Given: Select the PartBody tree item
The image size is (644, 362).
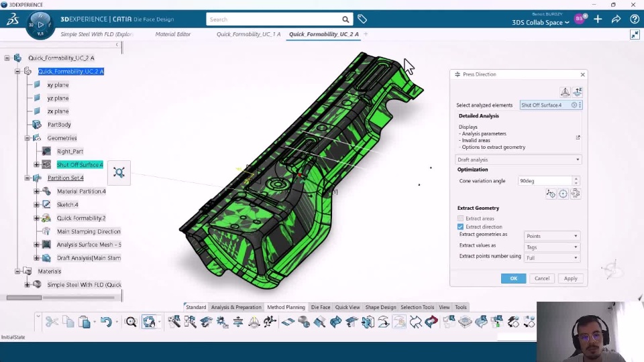Looking at the screenshot, I should pyautogui.click(x=59, y=125).
